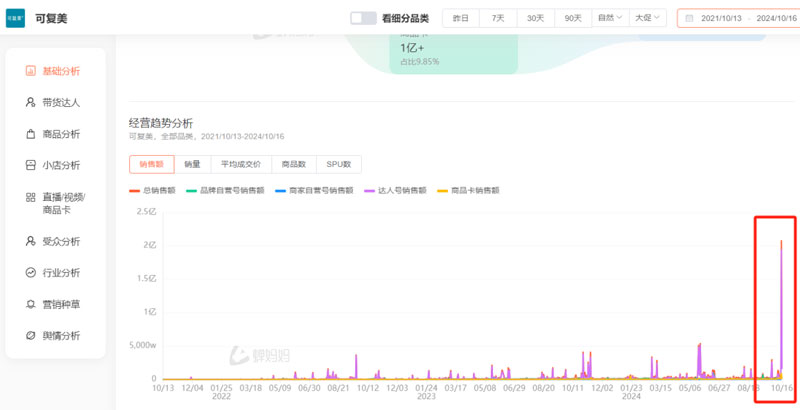Toggle the 看细分品类 switch
This screenshot has height=410, width=800.
click(x=363, y=18)
